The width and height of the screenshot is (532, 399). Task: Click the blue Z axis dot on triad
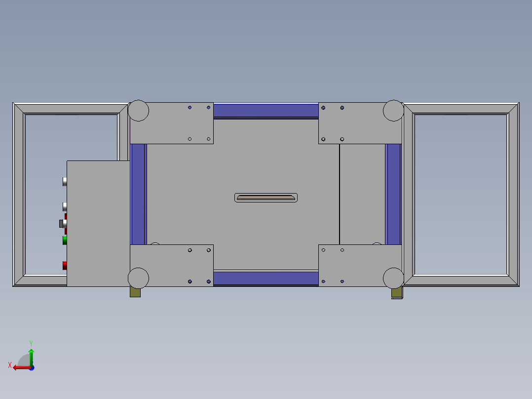(32, 368)
